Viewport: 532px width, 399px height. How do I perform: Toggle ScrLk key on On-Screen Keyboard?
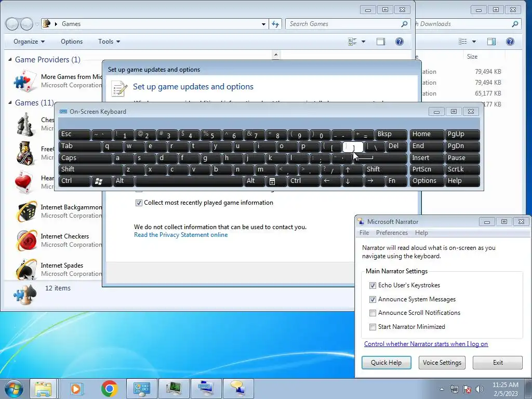point(462,169)
